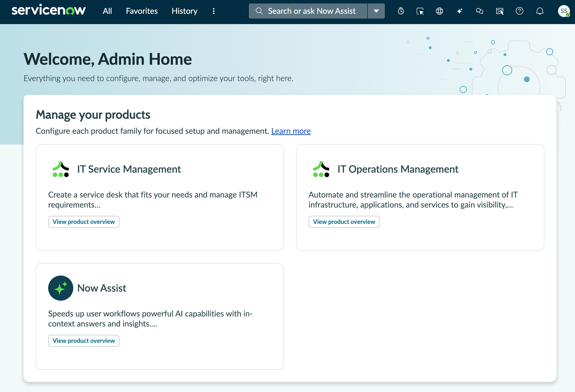Open the Now Assist card title
Viewport: 575px width, 392px height.
coord(102,288)
